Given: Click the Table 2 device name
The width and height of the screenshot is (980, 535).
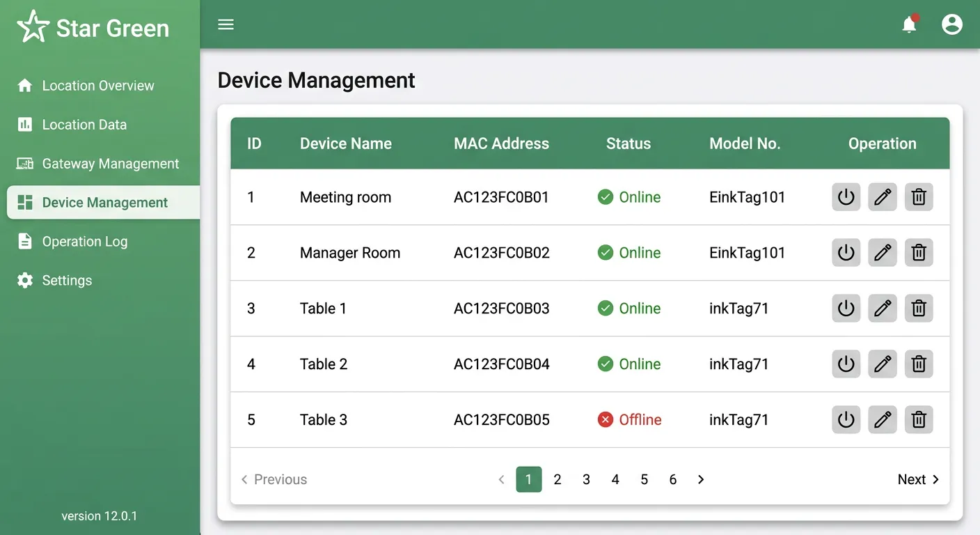Looking at the screenshot, I should pos(324,364).
